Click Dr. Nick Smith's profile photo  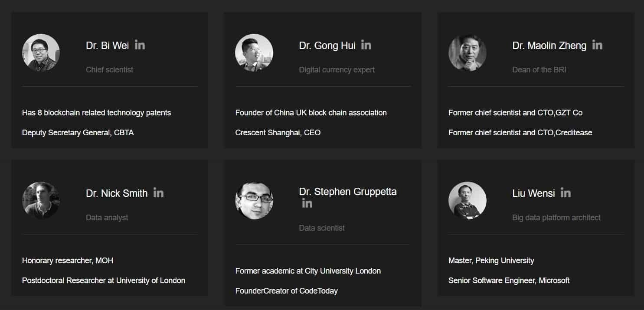click(x=41, y=200)
